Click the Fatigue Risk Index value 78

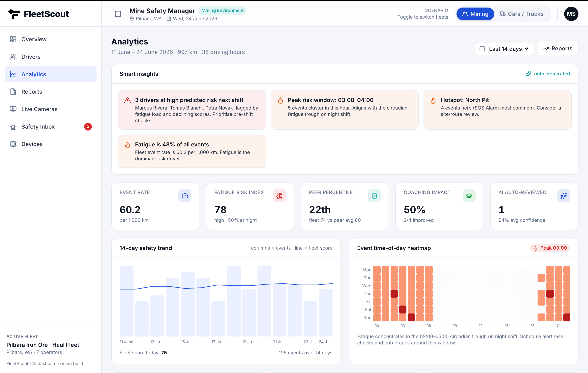pos(220,210)
